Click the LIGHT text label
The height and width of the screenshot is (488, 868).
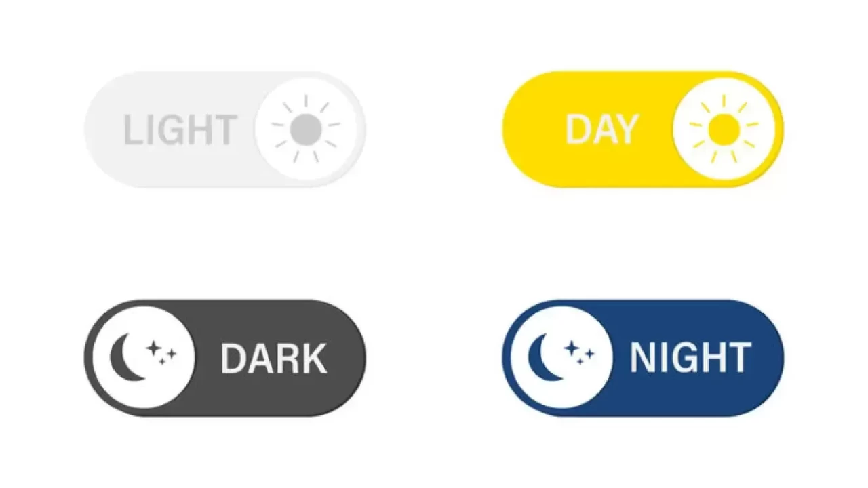click(180, 130)
